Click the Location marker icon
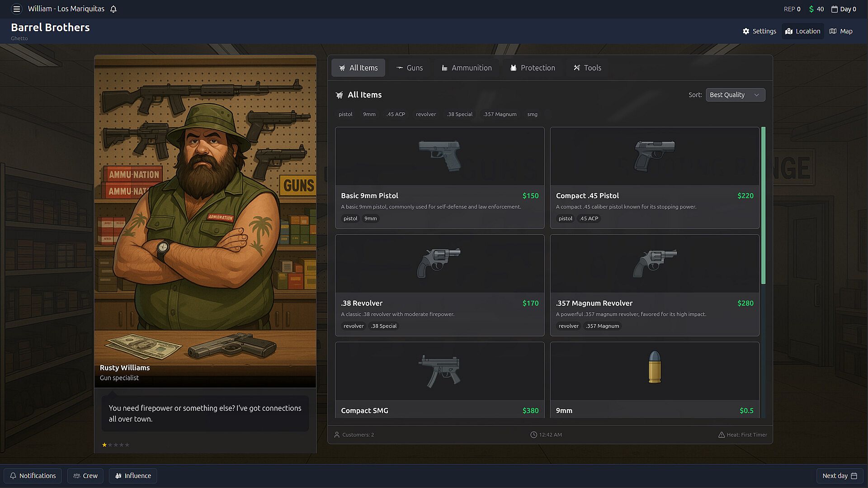This screenshot has height=488, width=868. point(789,31)
